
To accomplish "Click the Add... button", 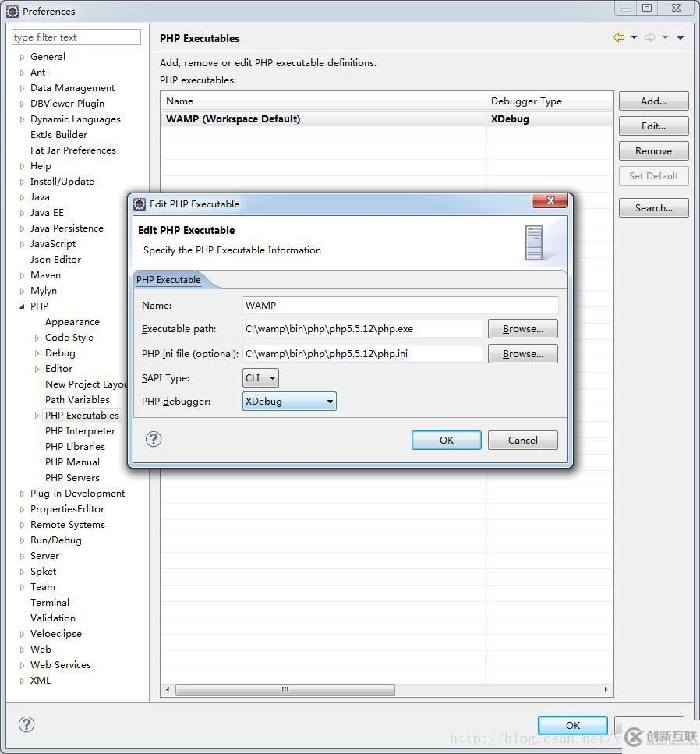I will pyautogui.click(x=653, y=101).
